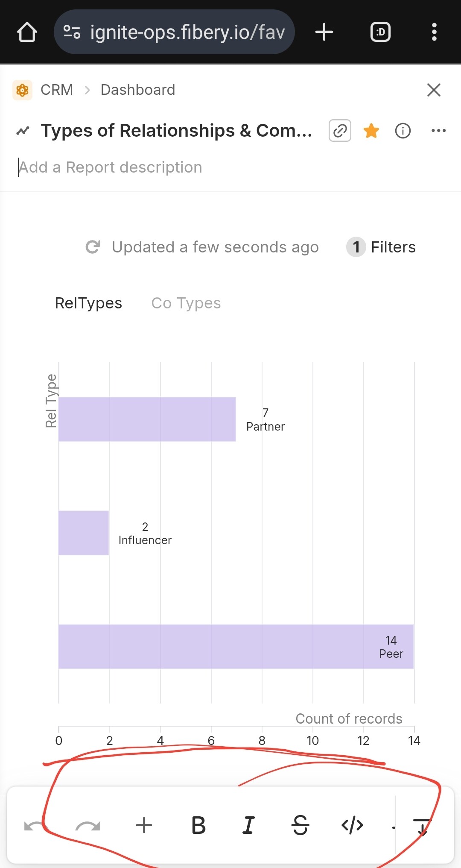Screen dimensions: 461x868
Task: Copy report link with link icon
Action: pyautogui.click(x=340, y=131)
